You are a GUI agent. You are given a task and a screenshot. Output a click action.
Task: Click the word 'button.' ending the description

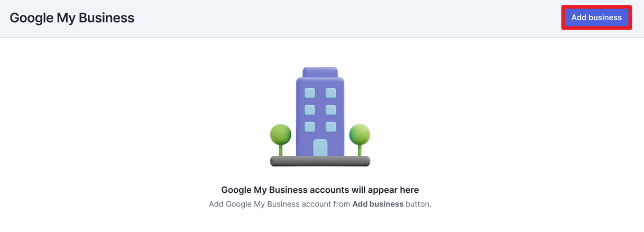[419, 204]
